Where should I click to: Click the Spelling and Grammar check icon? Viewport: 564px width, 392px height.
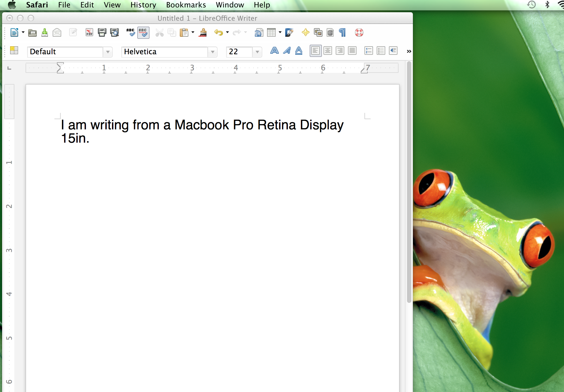[x=130, y=32]
